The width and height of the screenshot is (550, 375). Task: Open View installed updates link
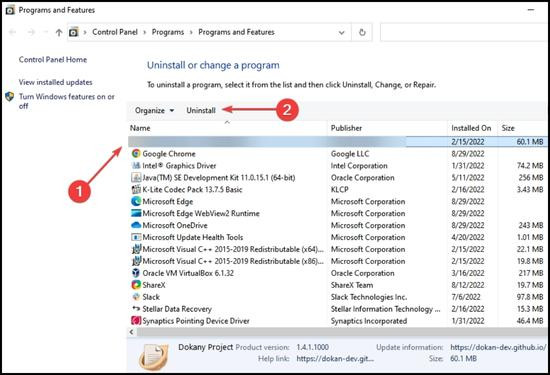pos(55,82)
